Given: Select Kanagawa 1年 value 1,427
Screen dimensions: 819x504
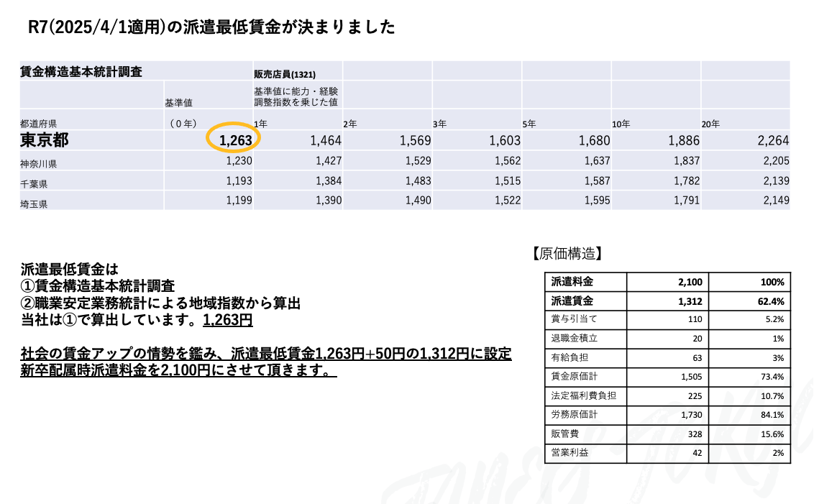Looking at the screenshot, I should pyautogui.click(x=329, y=161).
